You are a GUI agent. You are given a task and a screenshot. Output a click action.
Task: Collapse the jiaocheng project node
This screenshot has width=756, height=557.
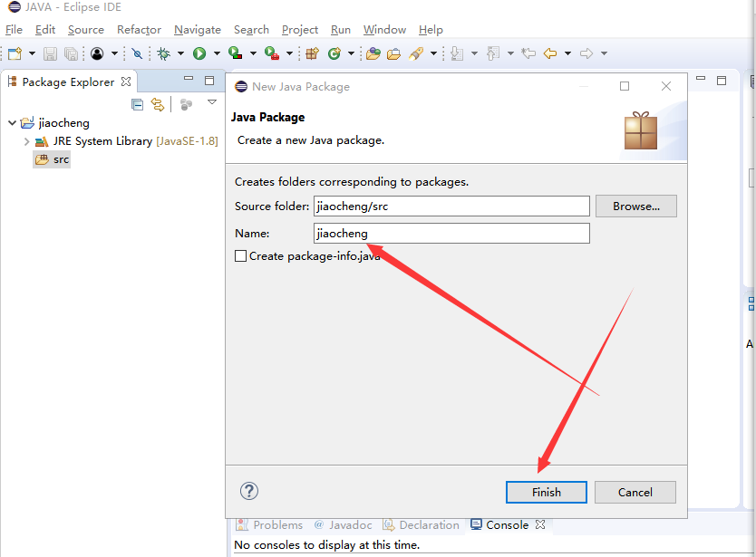[x=13, y=123]
